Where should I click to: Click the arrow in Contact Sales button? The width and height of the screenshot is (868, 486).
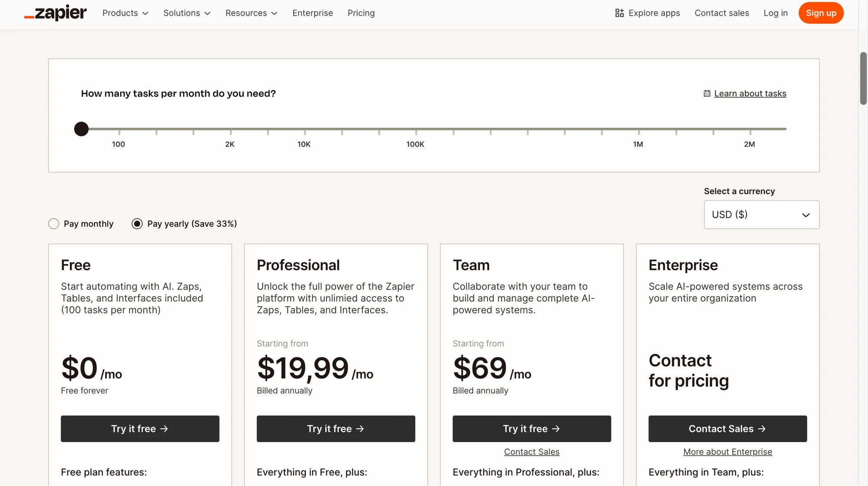[762, 429]
